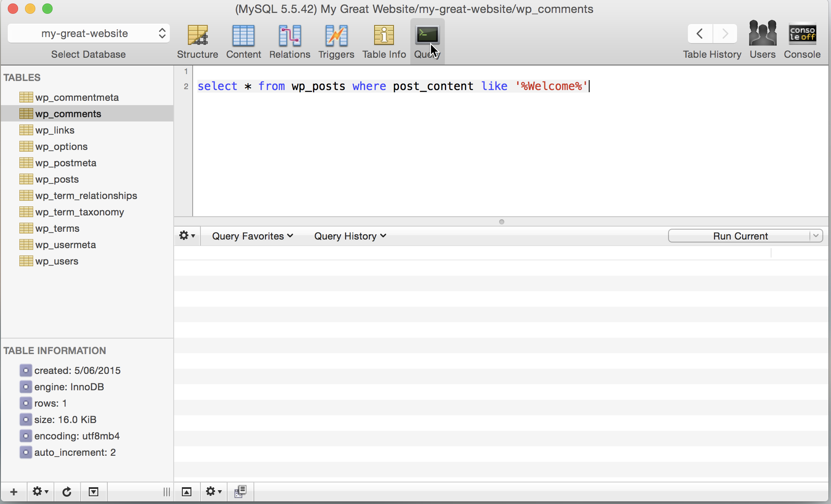Expand the Query History menu
The height and width of the screenshot is (504, 831).
pyautogui.click(x=350, y=236)
